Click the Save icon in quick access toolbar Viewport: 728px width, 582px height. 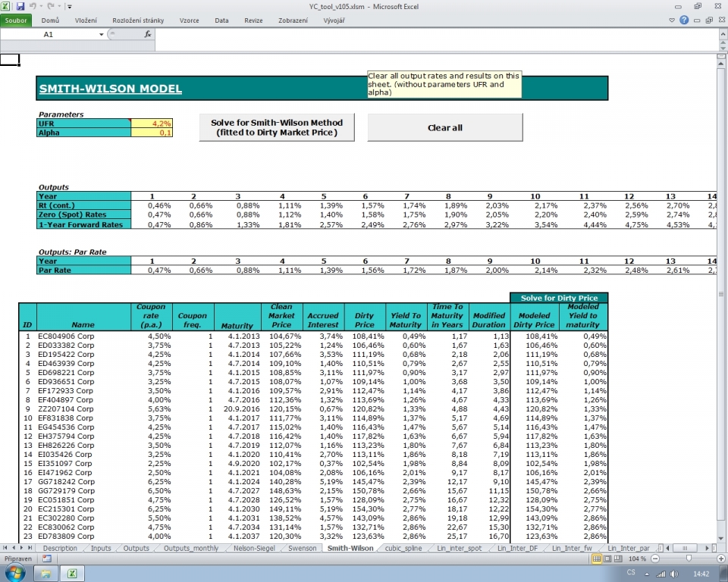click(x=20, y=6)
